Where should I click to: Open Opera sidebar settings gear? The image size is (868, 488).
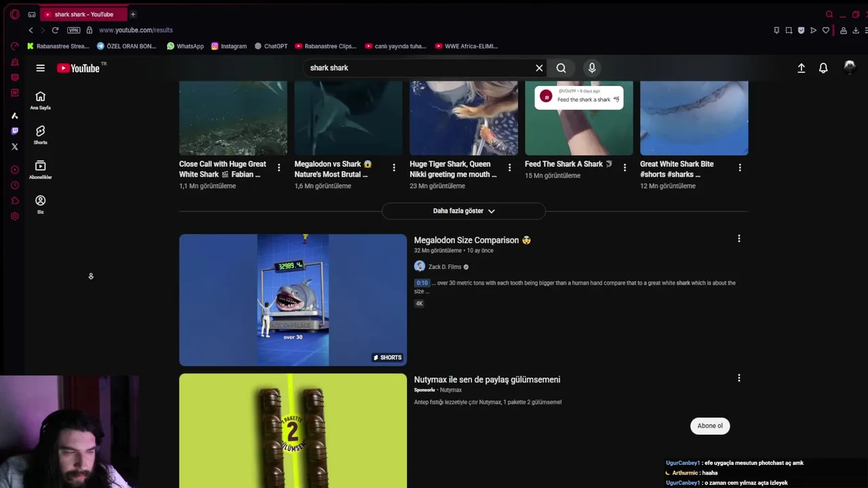[15, 216]
